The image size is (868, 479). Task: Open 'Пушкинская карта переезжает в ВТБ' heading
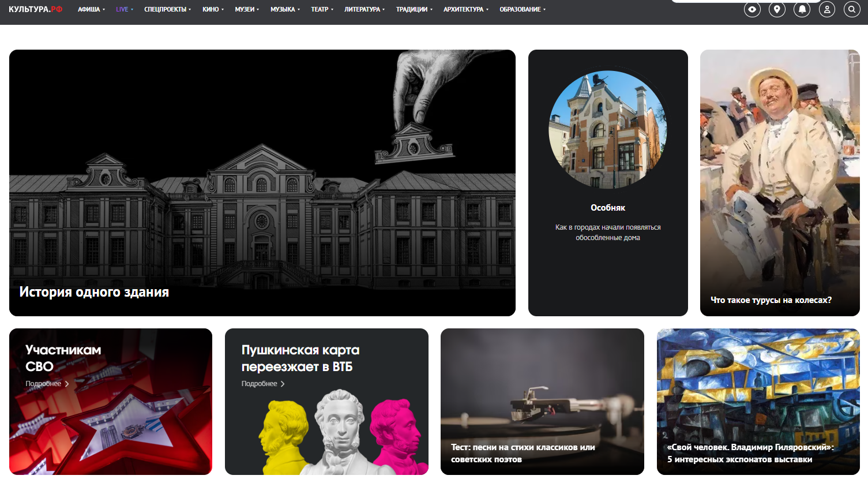coord(300,358)
